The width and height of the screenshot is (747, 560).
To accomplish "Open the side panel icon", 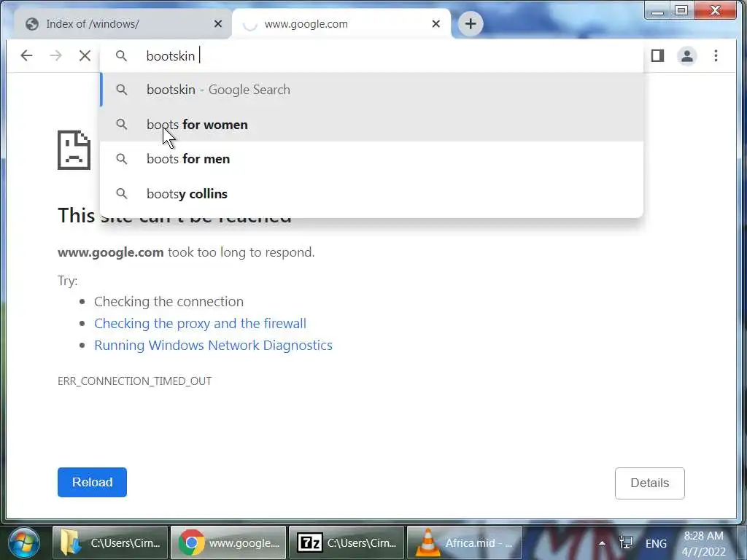I will coord(657,55).
